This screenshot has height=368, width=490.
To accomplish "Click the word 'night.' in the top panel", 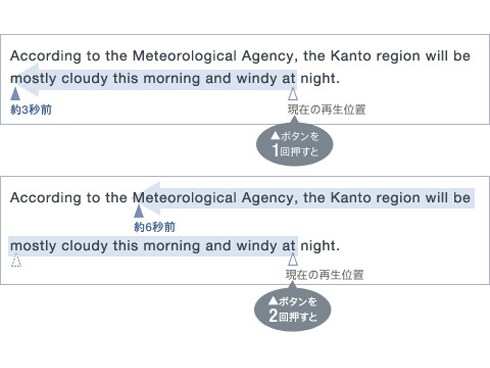I will 320,79.
